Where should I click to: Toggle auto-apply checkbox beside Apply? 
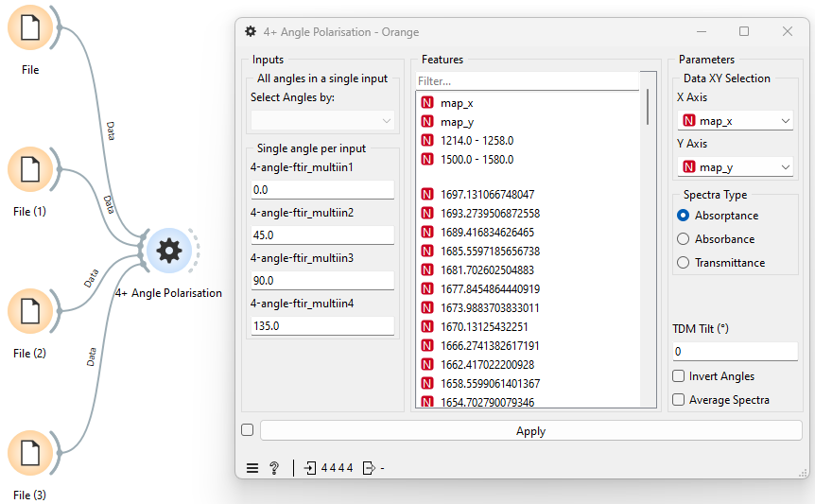pyautogui.click(x=248, y=430)
